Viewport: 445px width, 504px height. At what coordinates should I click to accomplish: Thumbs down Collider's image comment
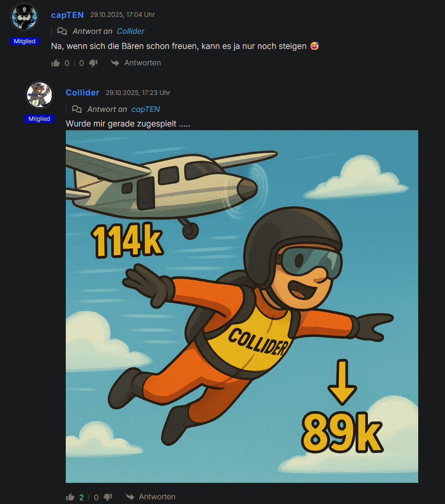(108, 497)
